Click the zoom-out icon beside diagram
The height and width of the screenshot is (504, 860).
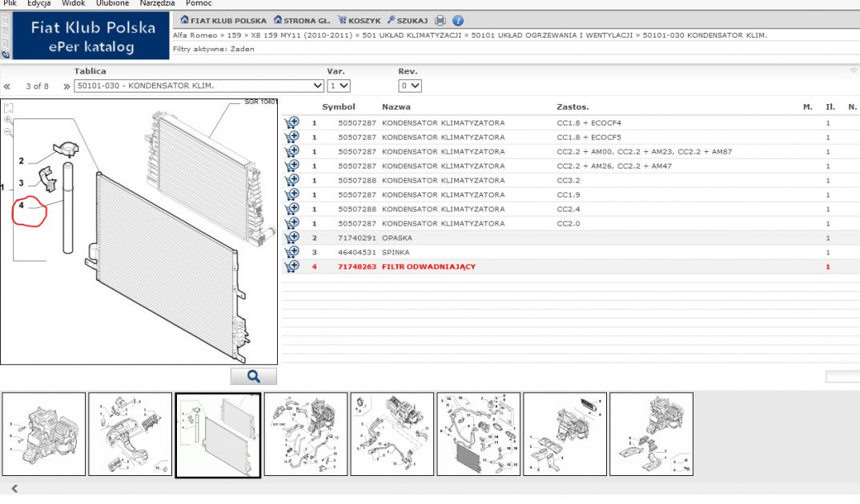(8, 132)
